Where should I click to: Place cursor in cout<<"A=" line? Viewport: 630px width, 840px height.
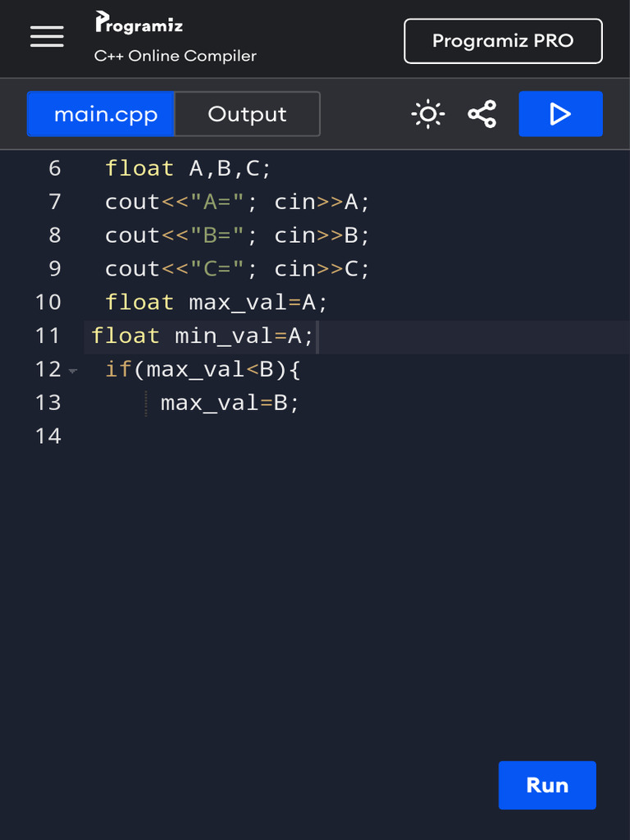(x=237, y=203)
